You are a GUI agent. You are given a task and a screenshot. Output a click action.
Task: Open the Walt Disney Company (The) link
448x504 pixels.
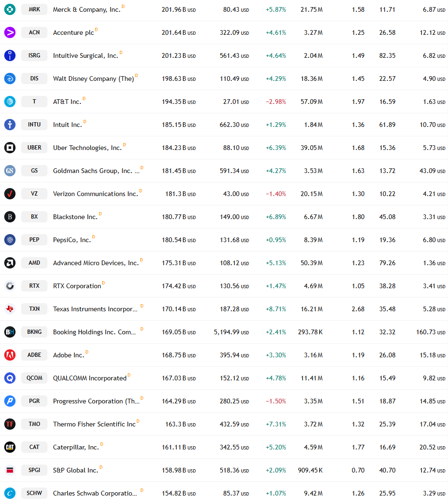[94, 79]
